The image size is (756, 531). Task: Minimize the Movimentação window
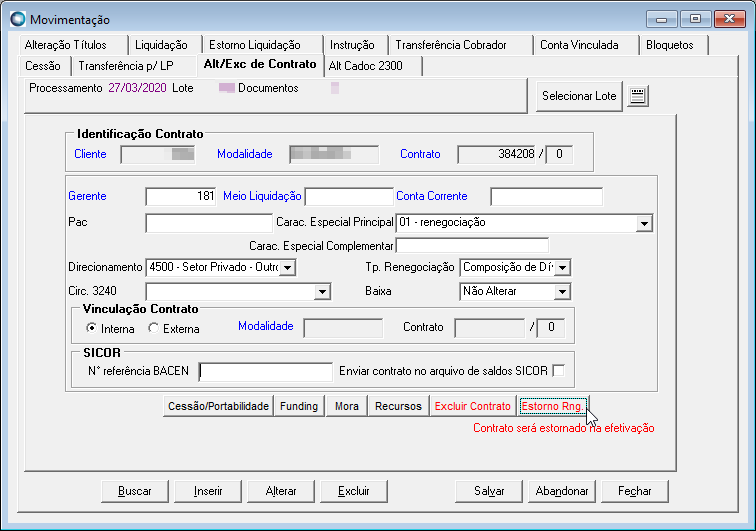(662, 19)
